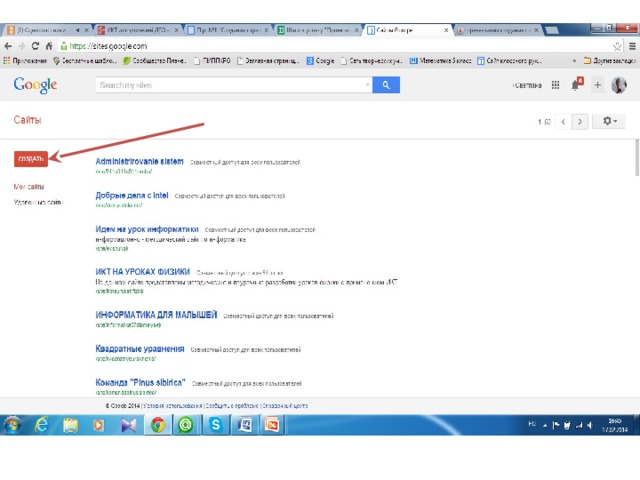640x480 pixels.
Task: Open the Удаленные сайты sidebar link
Action: [38, 202]
